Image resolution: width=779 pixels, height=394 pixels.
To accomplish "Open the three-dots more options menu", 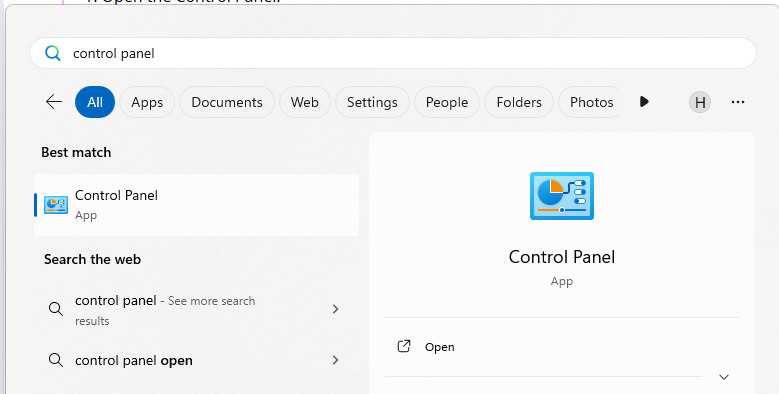I will [738, 102].
